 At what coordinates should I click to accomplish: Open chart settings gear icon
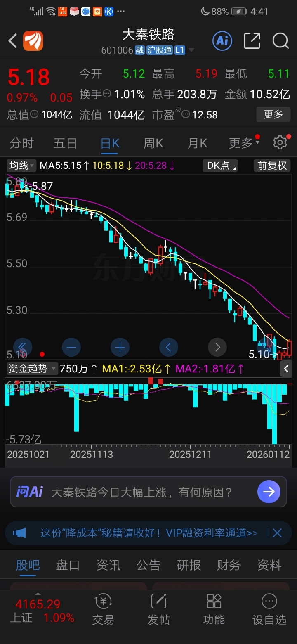(x=280, y=143)
